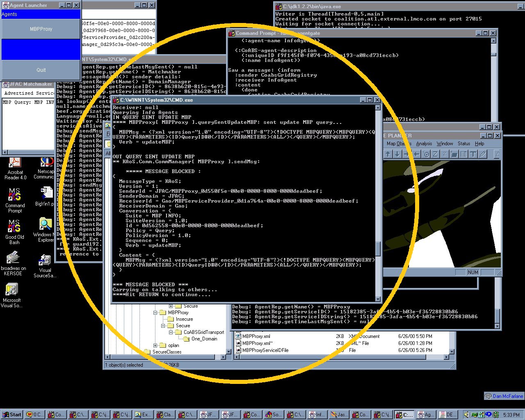Click the MBPProxy button in Agent Launcher
This screenshot has height=420, width=525.
(41, 29)
